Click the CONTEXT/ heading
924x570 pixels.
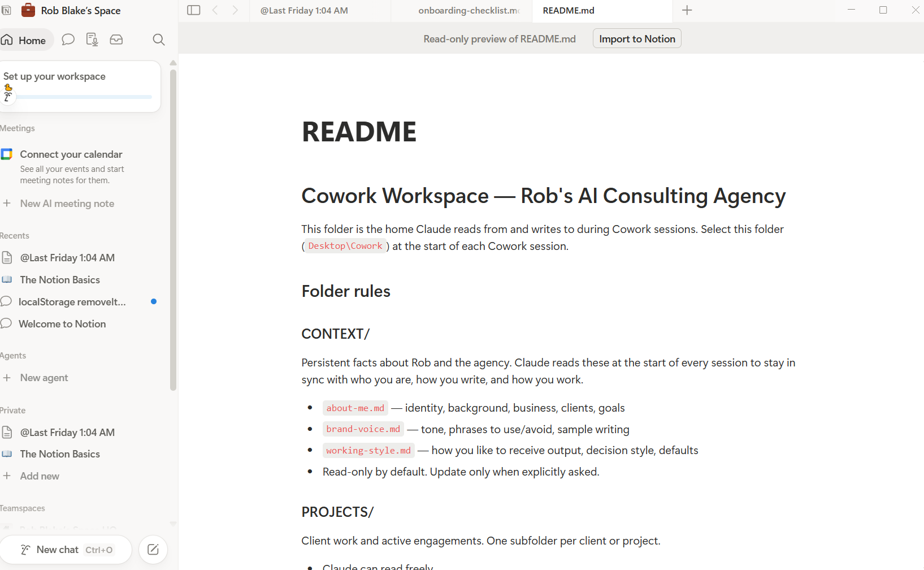pos(335,334)
